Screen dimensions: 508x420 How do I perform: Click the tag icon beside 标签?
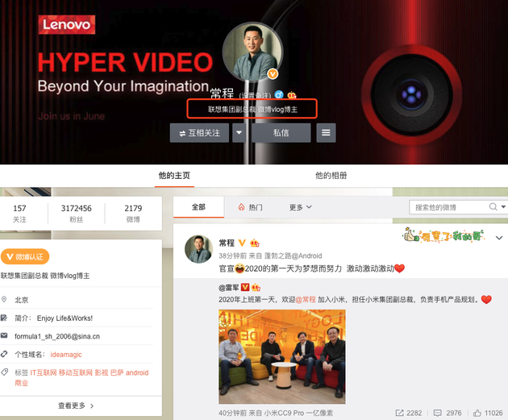click(4, 372)
